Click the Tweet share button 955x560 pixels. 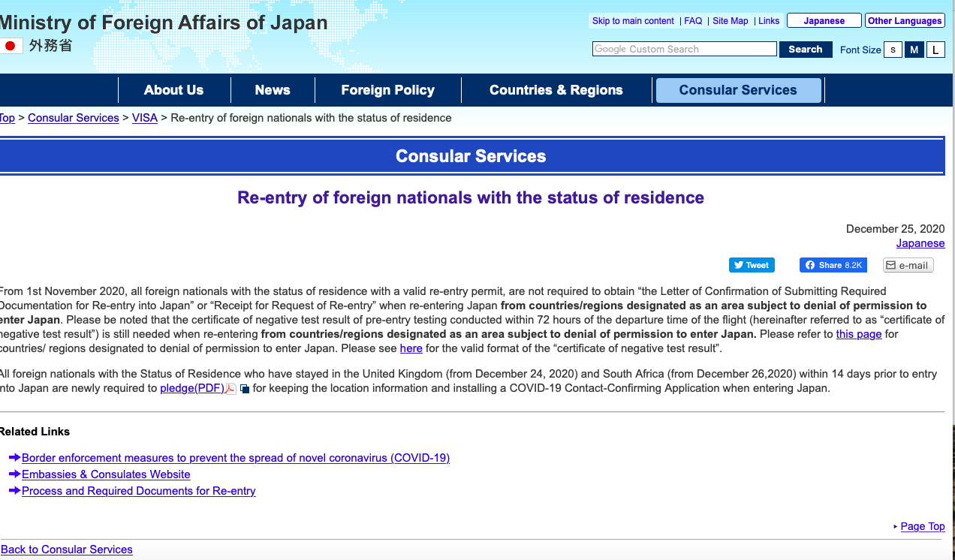(x=751, y=265)
